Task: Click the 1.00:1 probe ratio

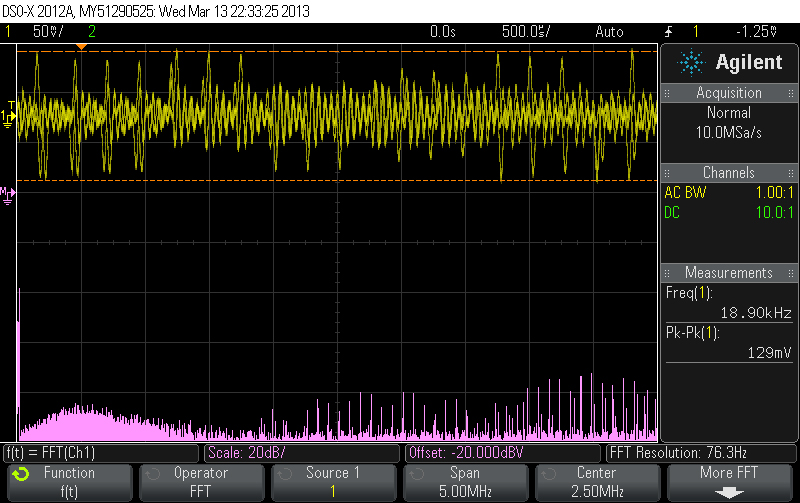Action: click(x=774, y=192)
